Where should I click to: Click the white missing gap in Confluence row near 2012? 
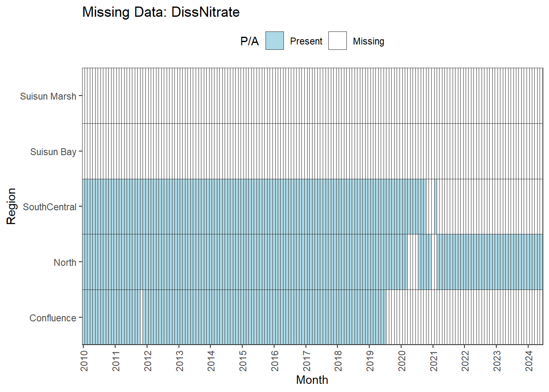click(x=141, y=317)
